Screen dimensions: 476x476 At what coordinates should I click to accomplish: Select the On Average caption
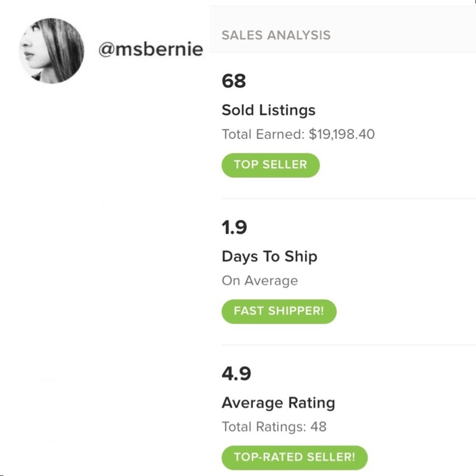point(260,280)
